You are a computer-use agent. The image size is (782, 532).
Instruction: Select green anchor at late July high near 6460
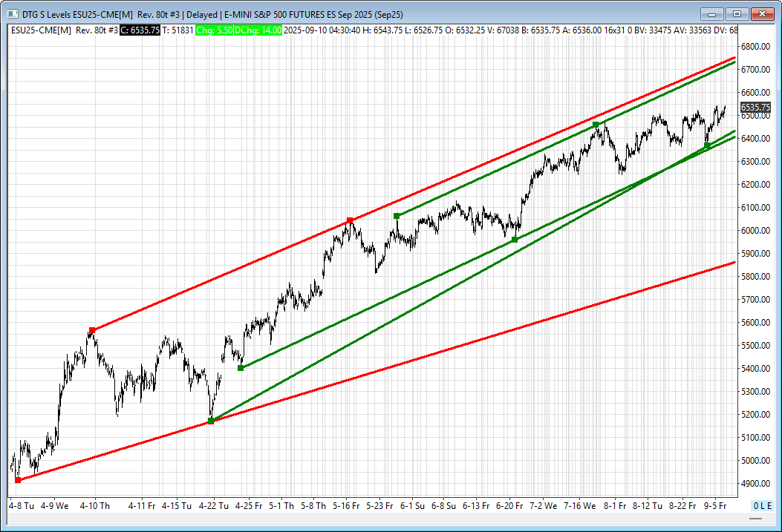[x=596, y=125]
